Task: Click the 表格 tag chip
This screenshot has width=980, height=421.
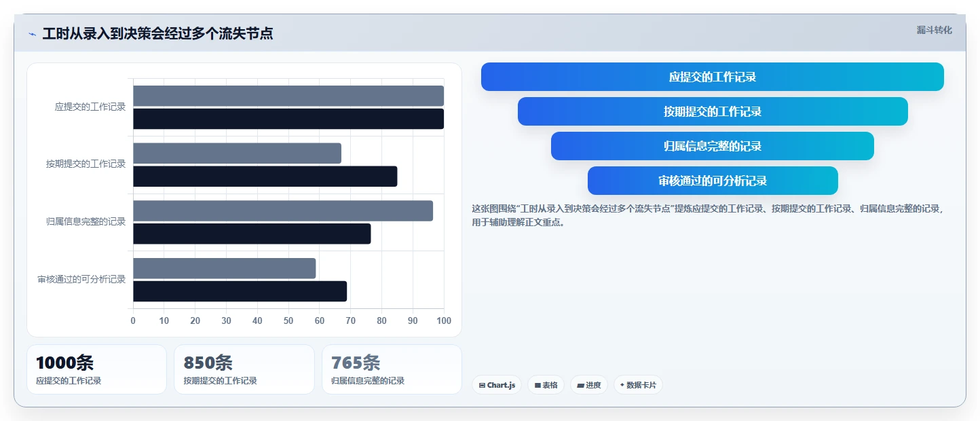Action: click(x=546, y=385)
